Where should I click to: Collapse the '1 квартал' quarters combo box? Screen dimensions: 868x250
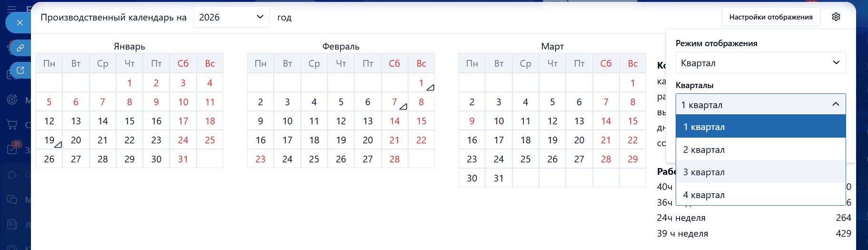click(760, 104)
